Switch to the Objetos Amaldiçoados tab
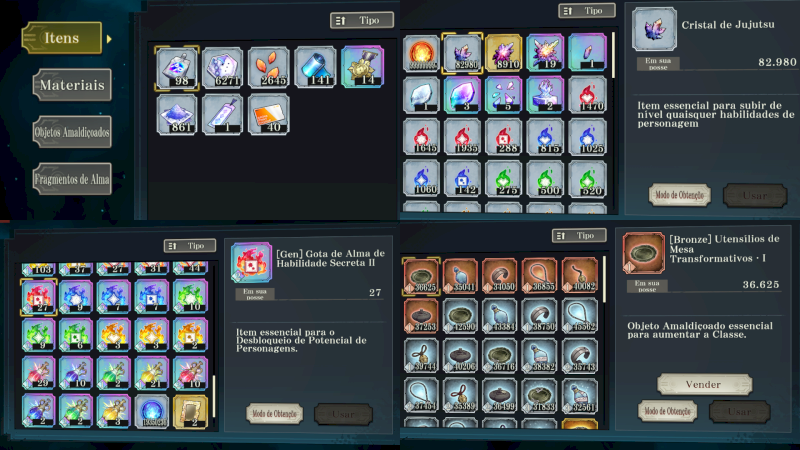This screenshot has width=800, height=450. pyautogui.click(x=72, y=132)
